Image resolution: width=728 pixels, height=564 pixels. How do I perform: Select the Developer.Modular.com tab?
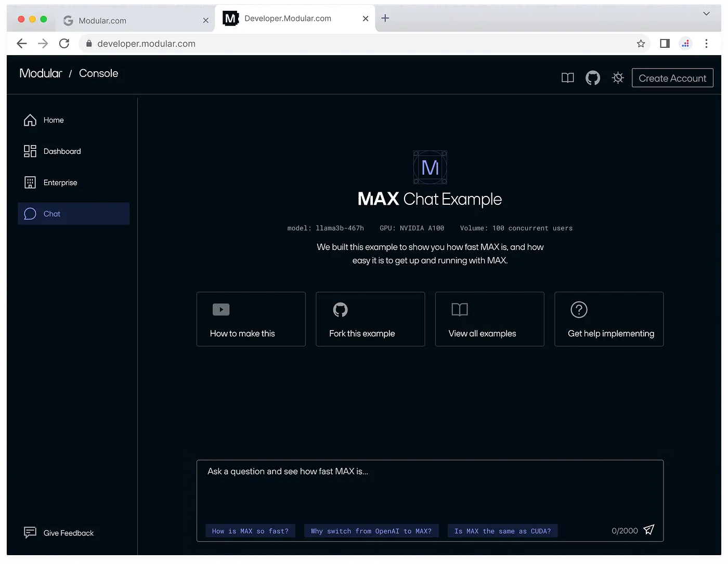click(295, 18)
